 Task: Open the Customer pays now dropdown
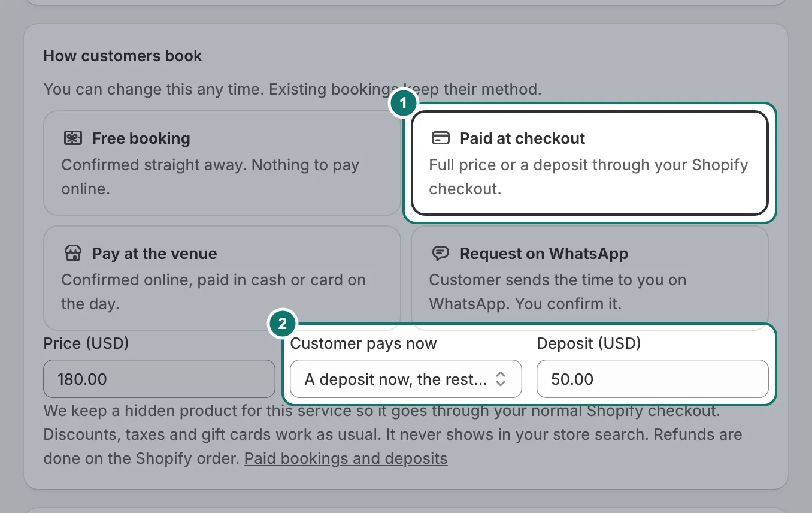[x=406, y=379]
